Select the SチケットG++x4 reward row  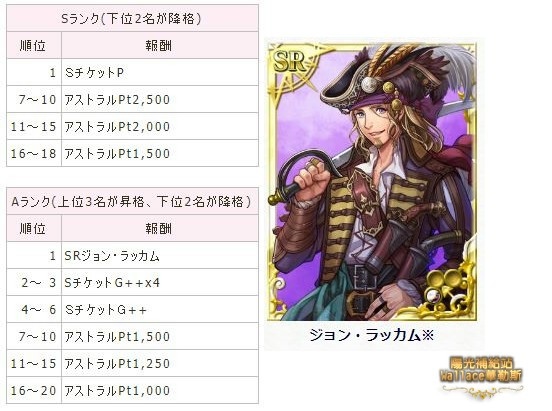click(132, 282)
